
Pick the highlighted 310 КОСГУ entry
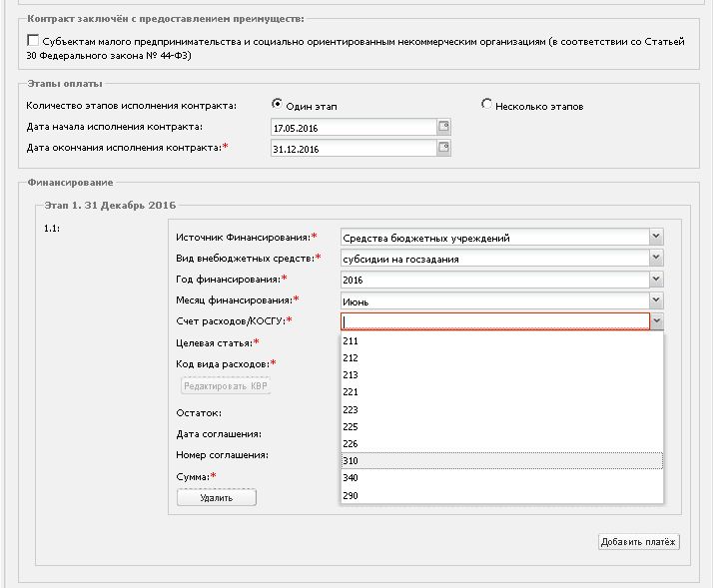502,460
